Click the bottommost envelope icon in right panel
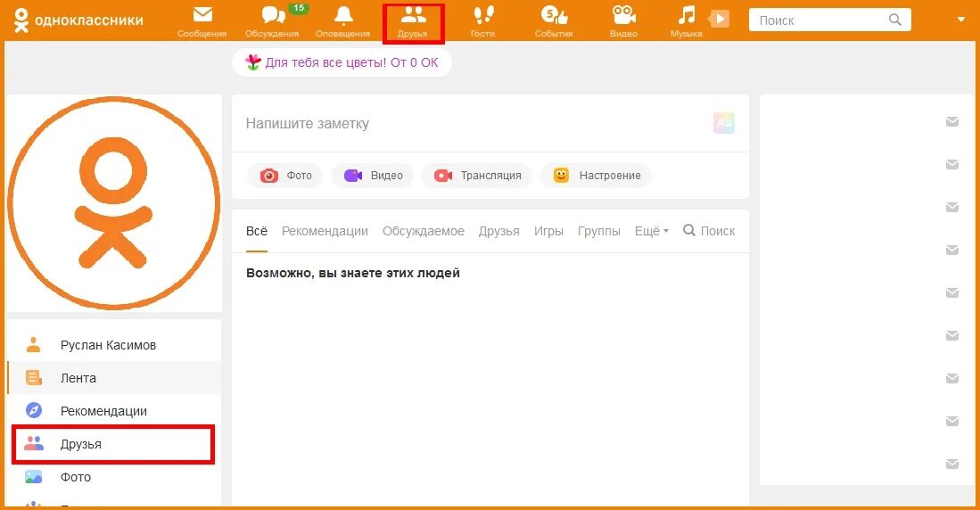Viewport: 980px width, 510px height. click(951, 464)
